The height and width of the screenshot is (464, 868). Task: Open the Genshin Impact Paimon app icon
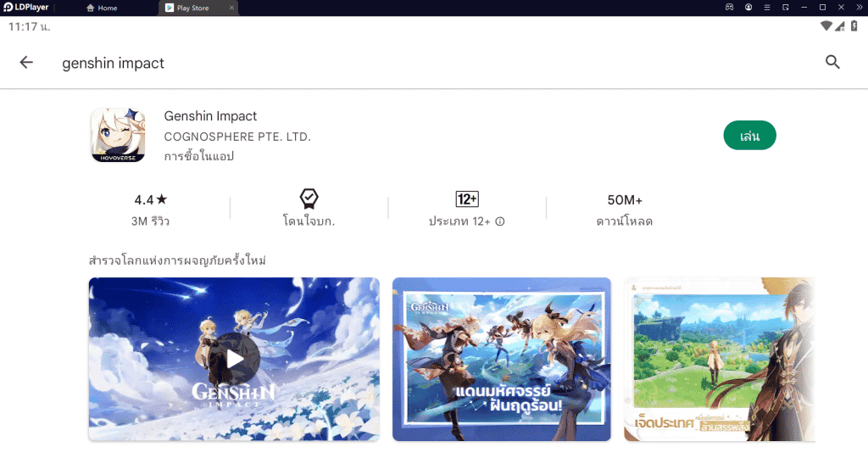(x=118, y=135)
